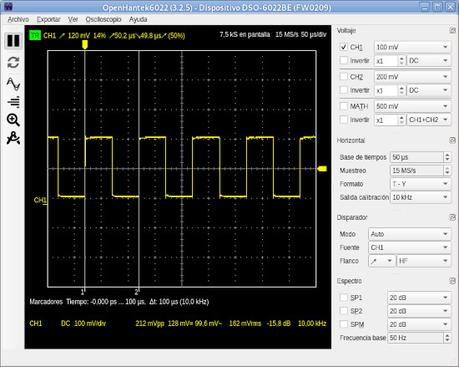Open CH2 200 mV voltage dropdown
Viewport: 459px width, 367px height.
tap(413, 77)
